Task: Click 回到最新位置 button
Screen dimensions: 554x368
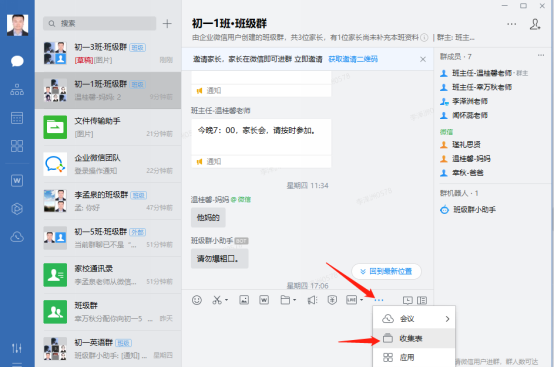Action: 386,272
